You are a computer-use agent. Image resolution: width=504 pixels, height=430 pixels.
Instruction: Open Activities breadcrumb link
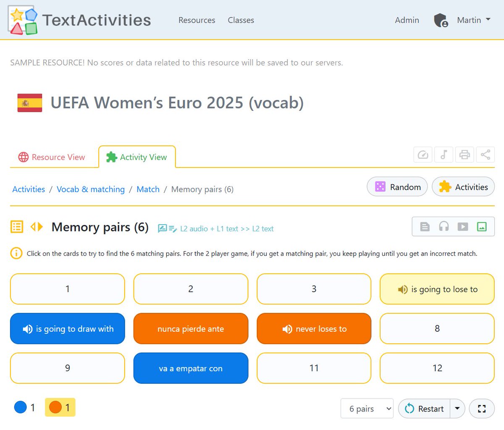coord(29,189)
